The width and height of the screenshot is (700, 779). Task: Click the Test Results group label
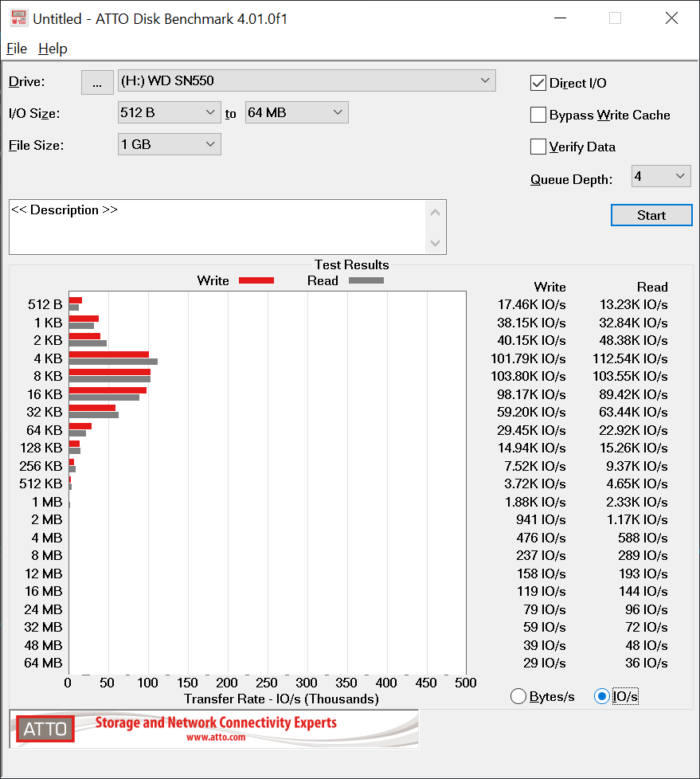352,264
